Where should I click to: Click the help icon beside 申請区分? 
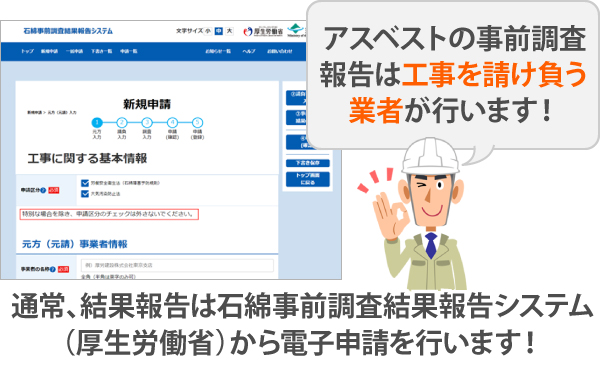click(43, 190)
